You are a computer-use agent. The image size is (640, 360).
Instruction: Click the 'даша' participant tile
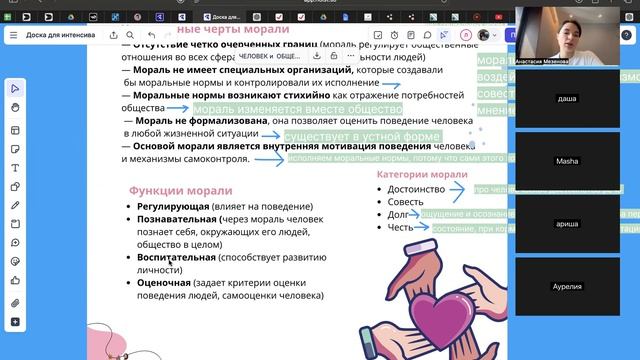pyautogui.click(x=567, y=98)
